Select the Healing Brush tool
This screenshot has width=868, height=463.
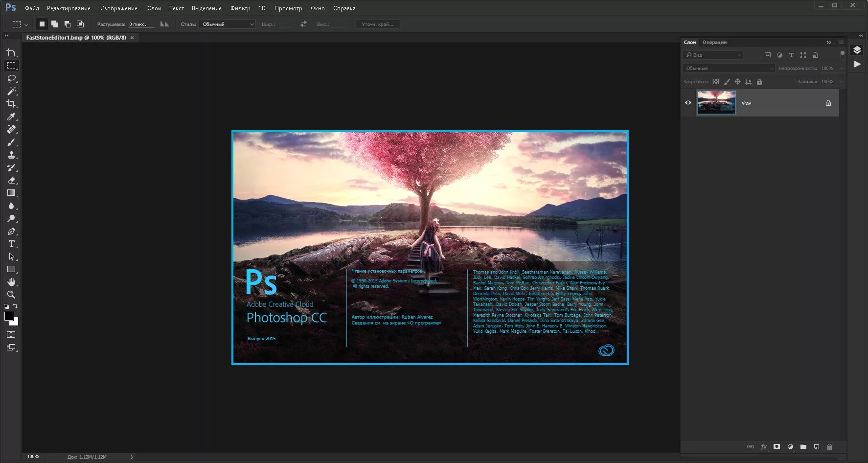coord(11,129)
